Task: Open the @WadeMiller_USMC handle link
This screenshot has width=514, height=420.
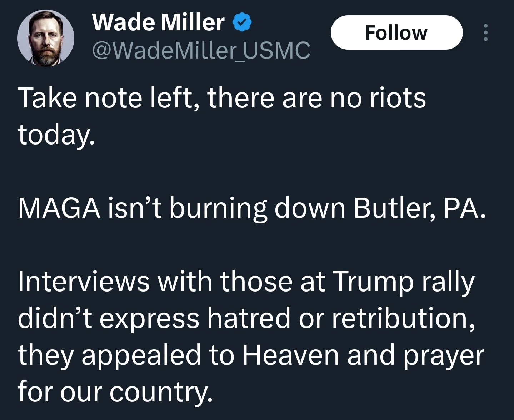Action: 201,50
